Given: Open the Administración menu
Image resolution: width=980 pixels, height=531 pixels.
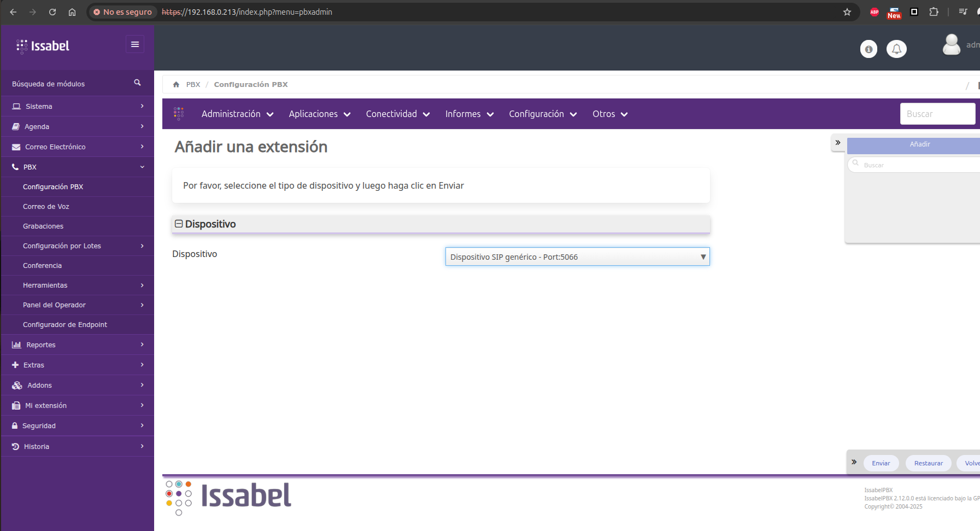Looking at the screenshot, I should point(237,114).
